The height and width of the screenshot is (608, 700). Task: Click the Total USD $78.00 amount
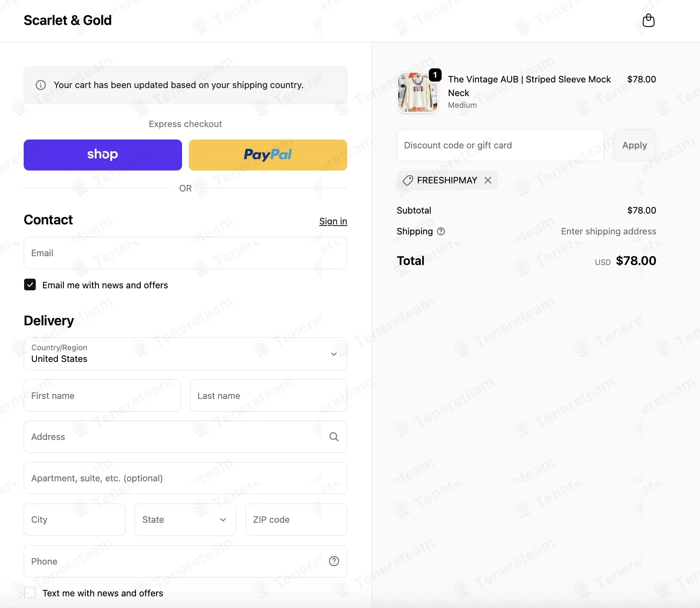point(625,261)
